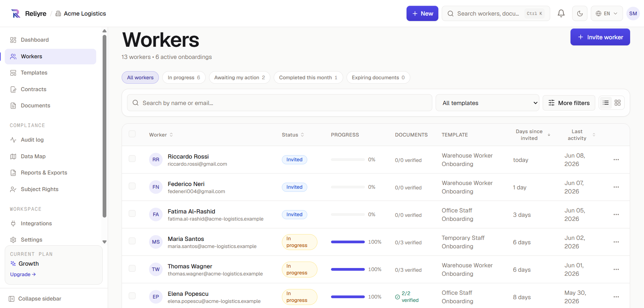The width and height of the screenshot is (644, 308).
Task: Click the sidebar scrollbar down arrow
Action: point(104,242)
